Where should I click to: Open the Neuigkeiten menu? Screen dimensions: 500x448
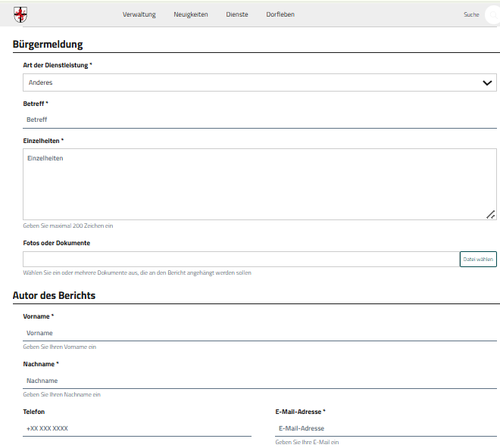coord(190,14)
